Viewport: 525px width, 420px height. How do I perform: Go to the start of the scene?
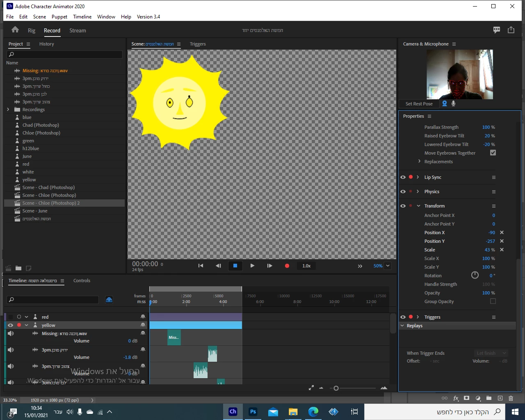[x=201, y=266]
